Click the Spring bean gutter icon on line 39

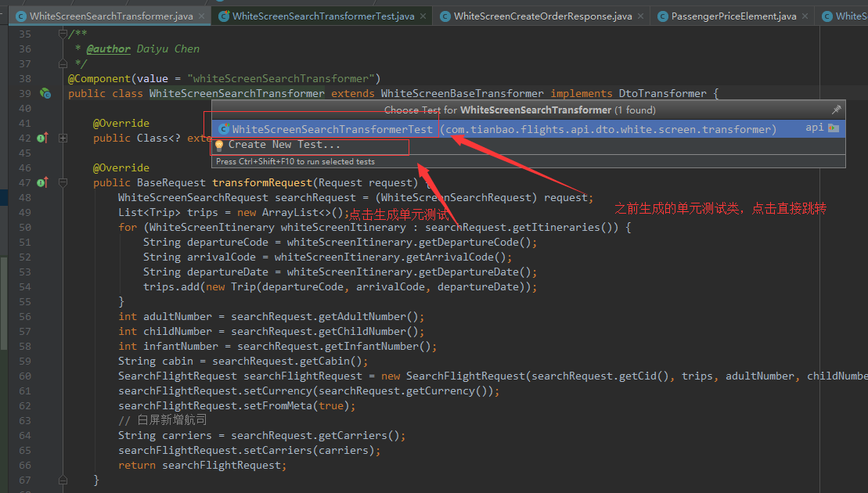coord(45,93)
